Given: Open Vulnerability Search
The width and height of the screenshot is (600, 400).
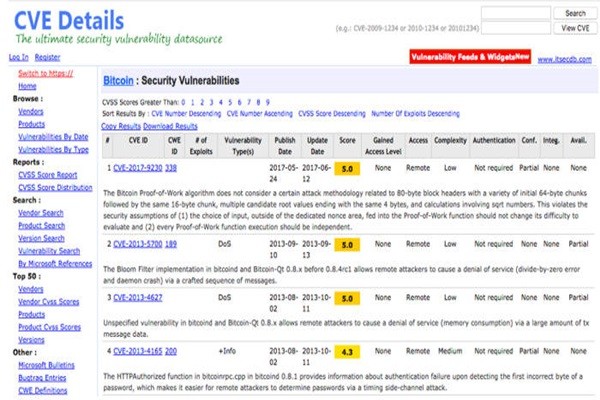Looking at the screenshot, I should tap(49, 251).
